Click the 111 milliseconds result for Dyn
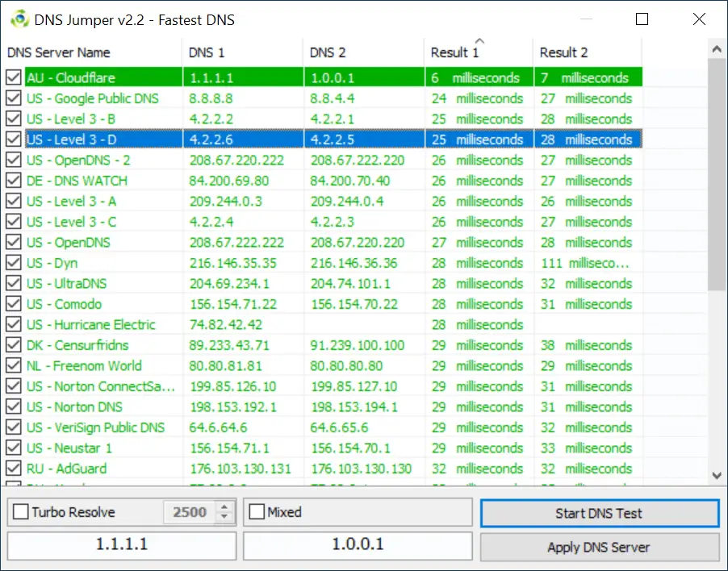 pyautogui.click(x=585, y=263)
